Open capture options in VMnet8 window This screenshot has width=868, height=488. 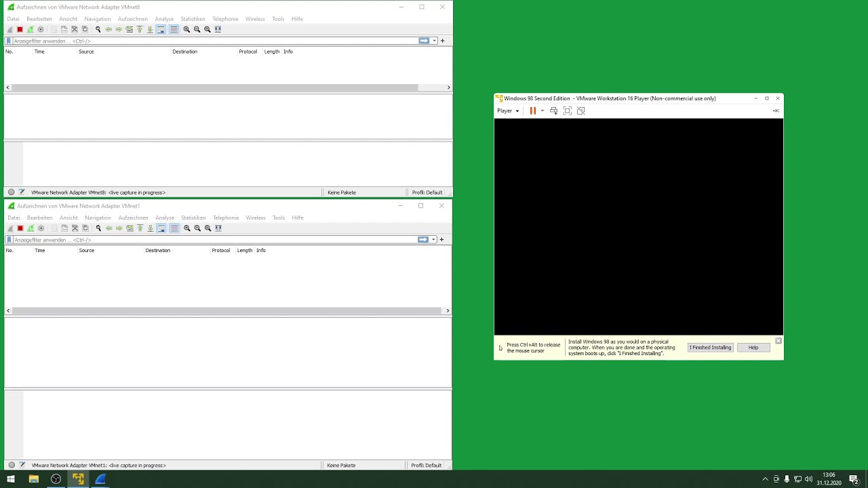coord(41,29)
